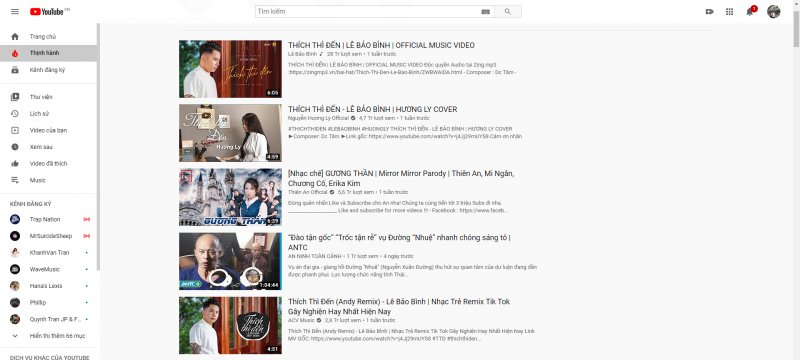The image size is (800, 360).
Task: Open the create video camera icon
Action: point(709,11)
